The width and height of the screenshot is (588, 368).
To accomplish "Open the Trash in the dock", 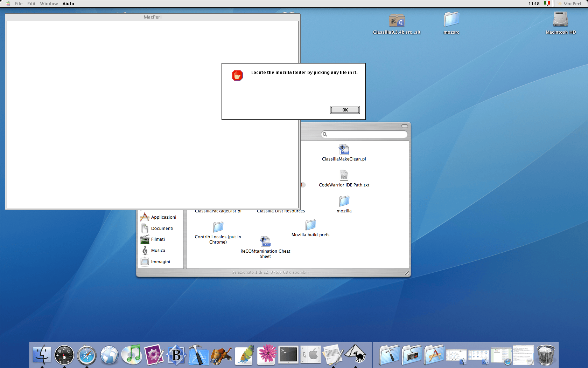I will click(546, 355).
